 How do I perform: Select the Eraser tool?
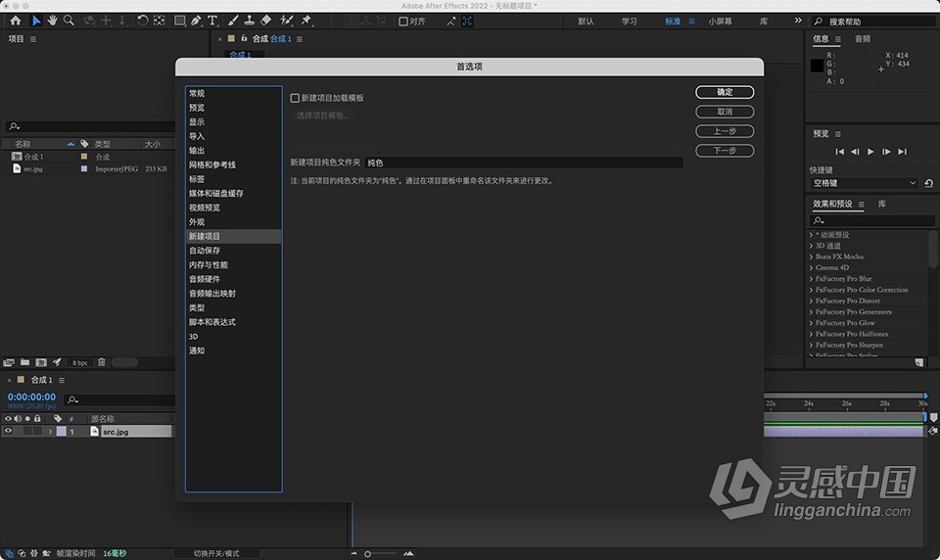(x=265, y=21)
